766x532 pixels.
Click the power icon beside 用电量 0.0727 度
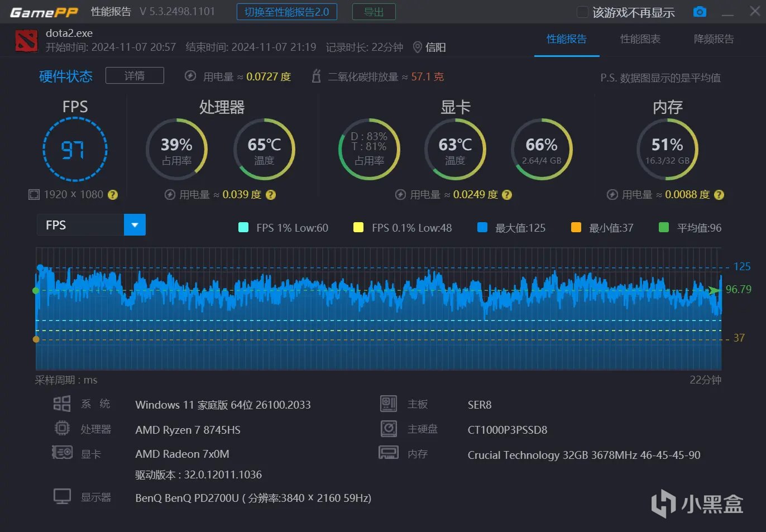(190, 76)
